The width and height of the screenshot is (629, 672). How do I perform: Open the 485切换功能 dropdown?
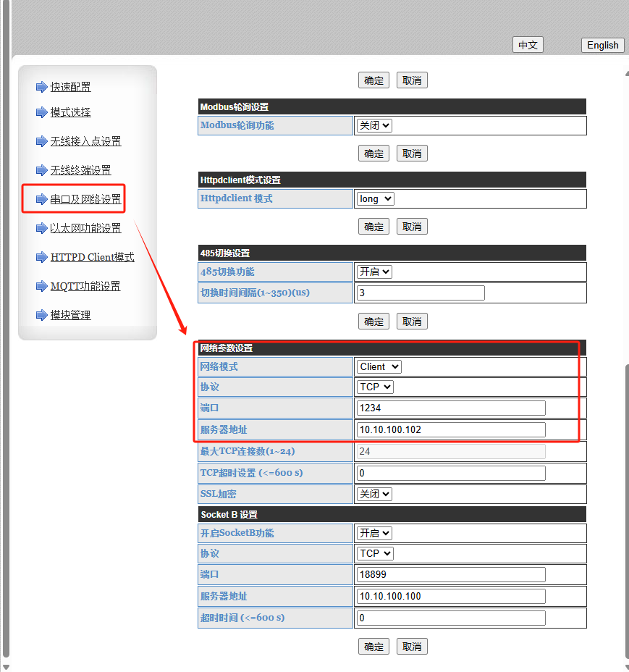point(374,272)
